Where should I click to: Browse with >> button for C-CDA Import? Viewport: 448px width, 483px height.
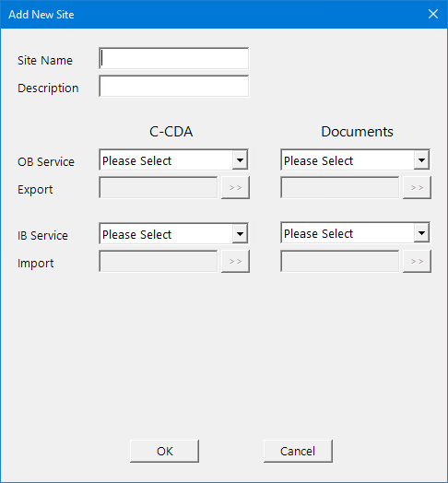(235, 261)
